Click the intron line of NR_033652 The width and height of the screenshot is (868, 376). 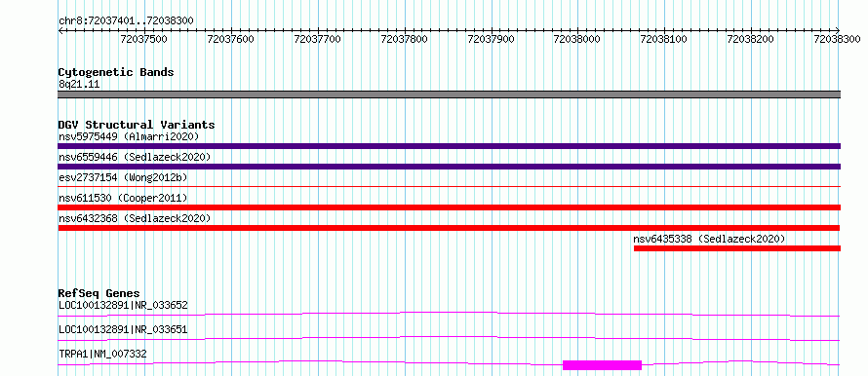[x=449, y=314]
